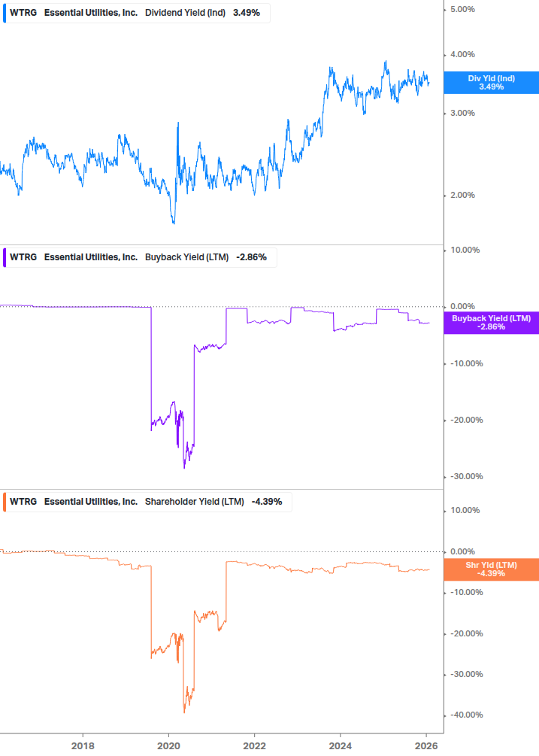Click the 2026 label on the time axis
The image size is (539, 756).
(426, 746)
